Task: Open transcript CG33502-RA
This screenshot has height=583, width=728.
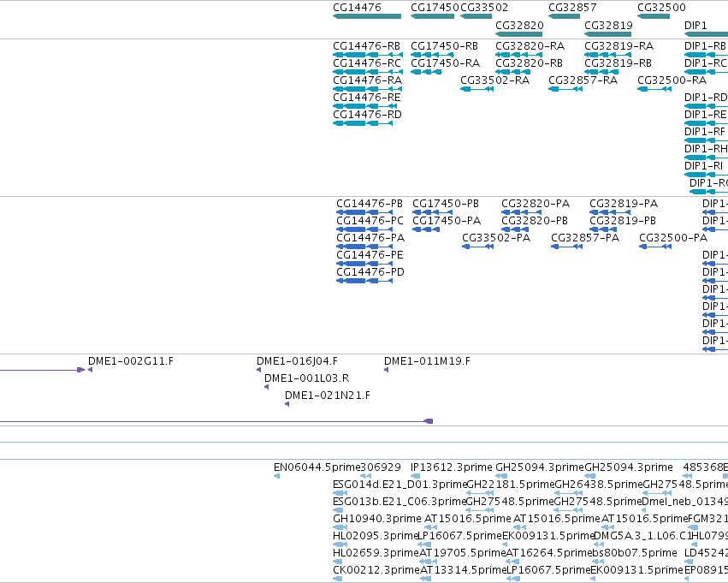Action: 476,89
